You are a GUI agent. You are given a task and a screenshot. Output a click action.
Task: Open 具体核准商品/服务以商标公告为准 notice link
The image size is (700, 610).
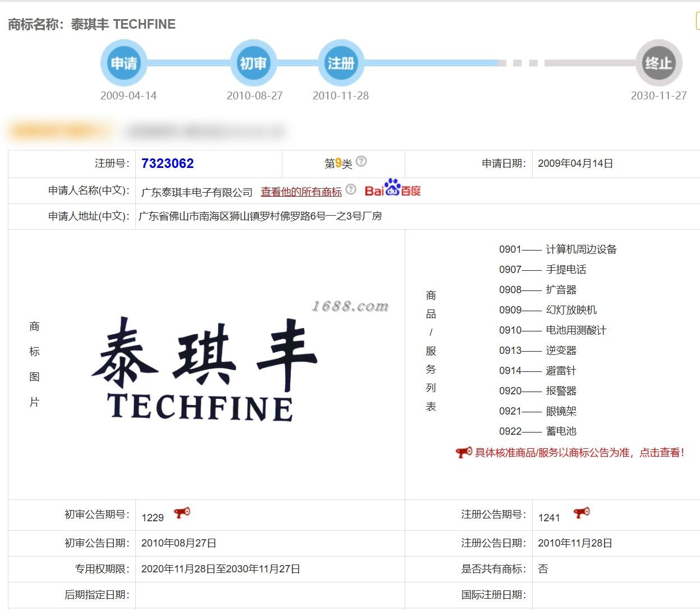pyautogui.click(x=579, y=453)
